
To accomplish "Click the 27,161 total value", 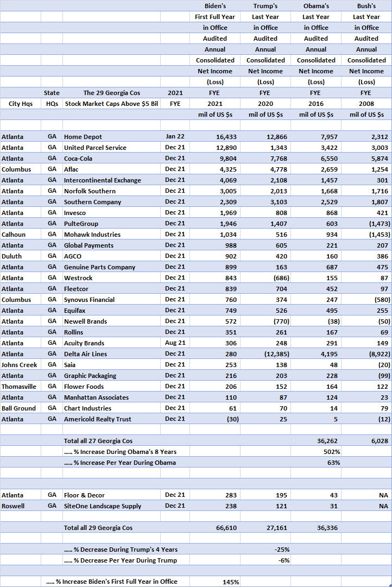I will pos(277,527).
